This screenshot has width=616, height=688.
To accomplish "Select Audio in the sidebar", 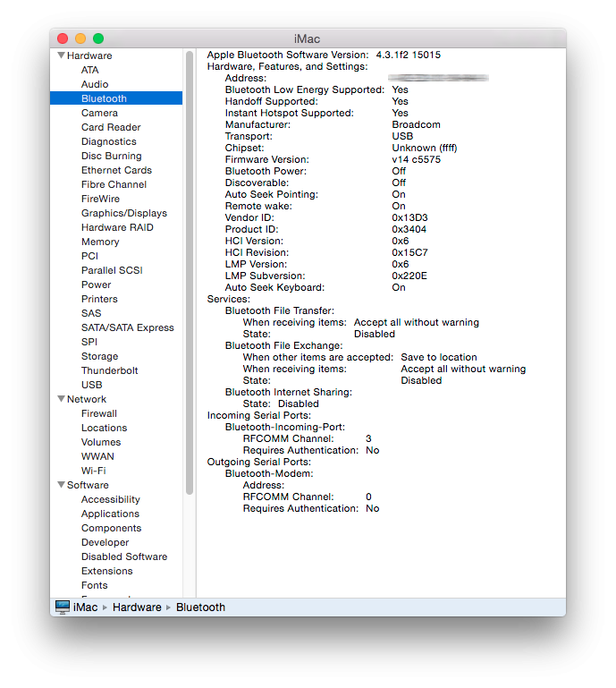I will click(95, 84).
